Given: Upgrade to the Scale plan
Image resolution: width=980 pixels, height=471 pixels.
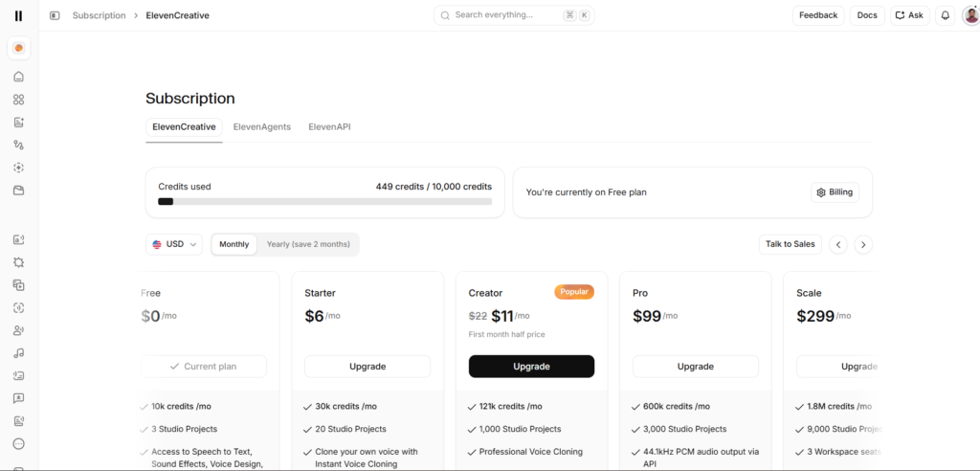Looking at the screenshot, I should point(837,367).
